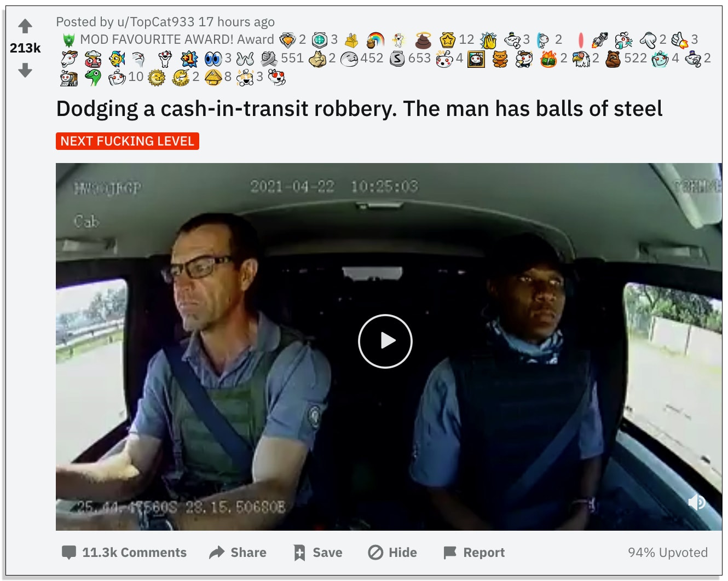Play the dashcam video
The width and height of the screenshot is (728, 581).
(x=385, y=341)
